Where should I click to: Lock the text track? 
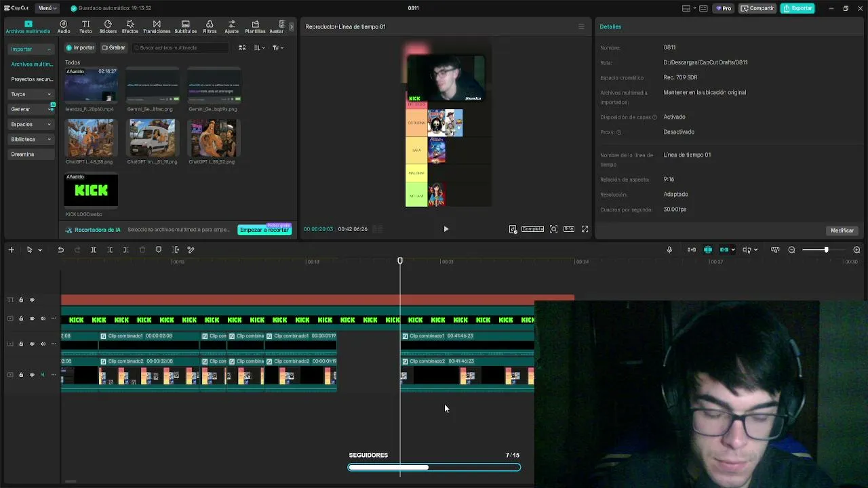click(21, 300)
